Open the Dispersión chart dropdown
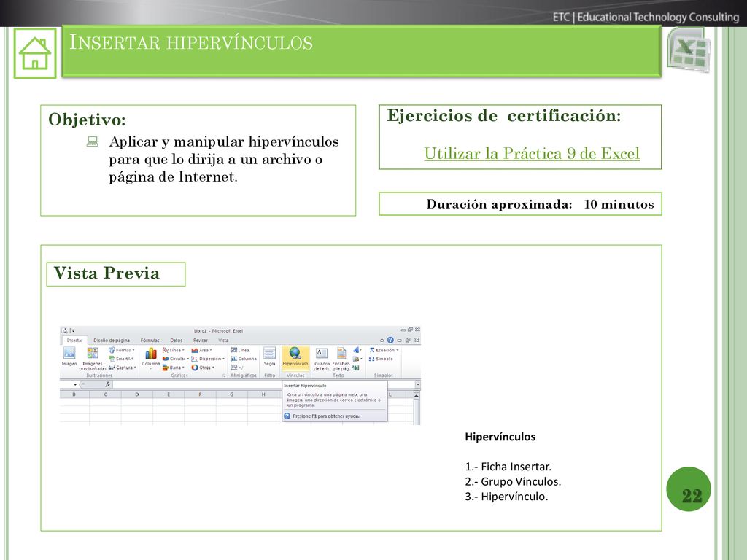 (208, 359)
